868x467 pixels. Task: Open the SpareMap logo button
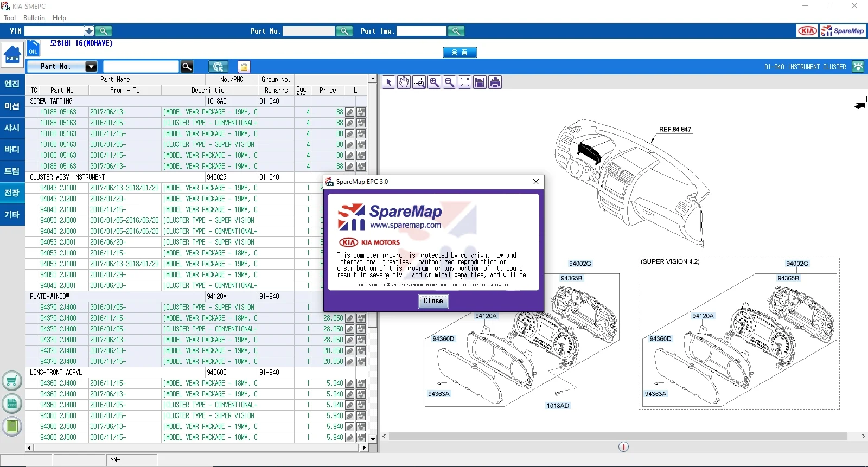pos(843,31)
